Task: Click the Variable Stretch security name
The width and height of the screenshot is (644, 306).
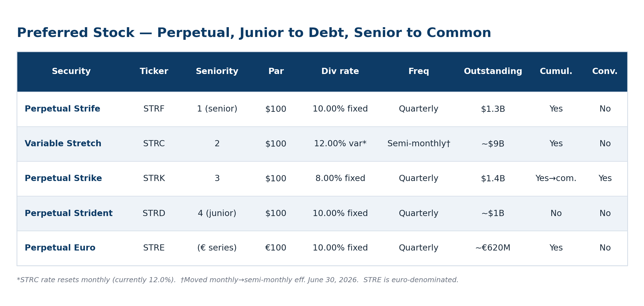Action: pos(63,144)
